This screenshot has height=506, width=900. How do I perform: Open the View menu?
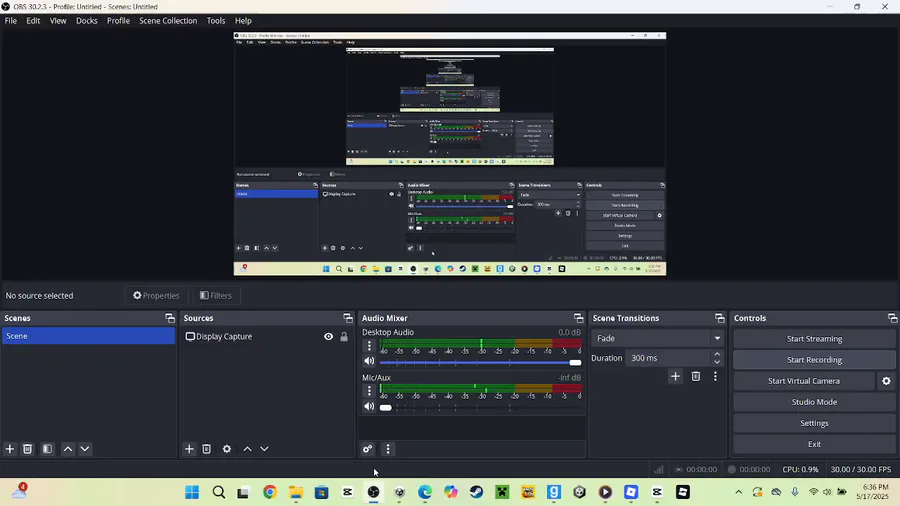pyautogui.click(x=58, y=21)
